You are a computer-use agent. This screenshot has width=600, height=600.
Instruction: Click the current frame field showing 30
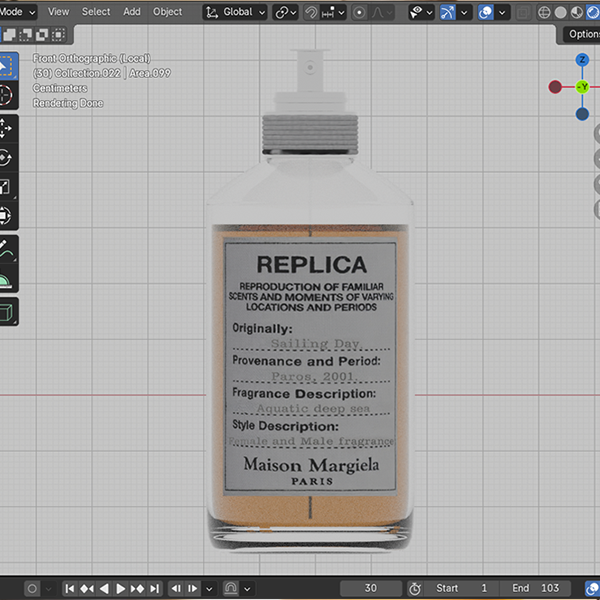370,588
